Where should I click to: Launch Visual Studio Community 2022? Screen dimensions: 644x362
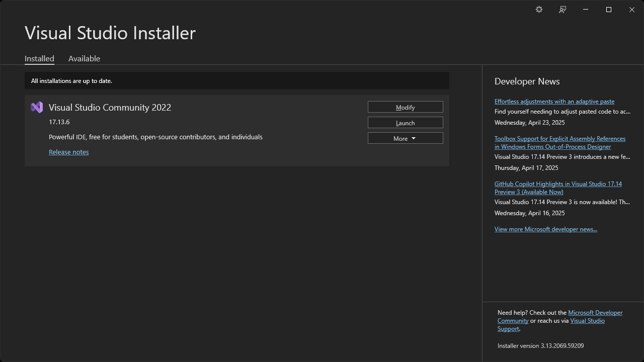[x=405, y=122]
